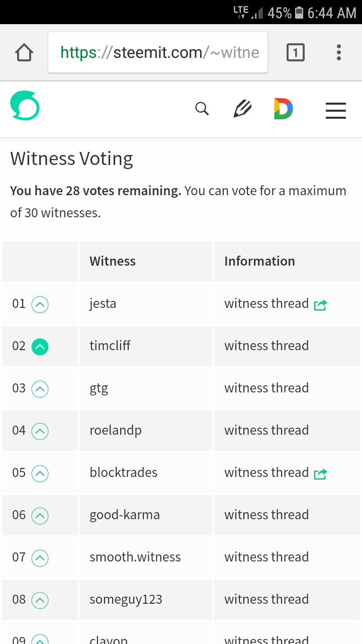Open blocktrades witness profile link
Viewport: 362px width, 644px height.
tap(123, 472)
